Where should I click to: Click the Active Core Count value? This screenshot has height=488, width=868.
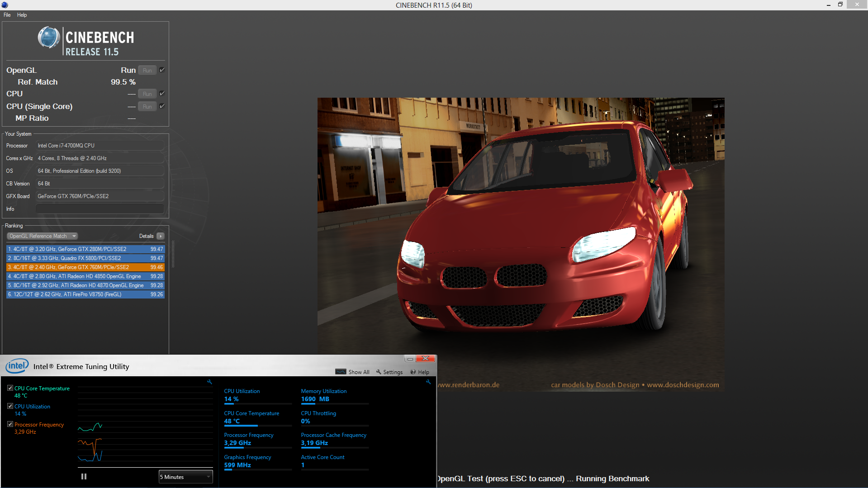click(x=303, y=465)
